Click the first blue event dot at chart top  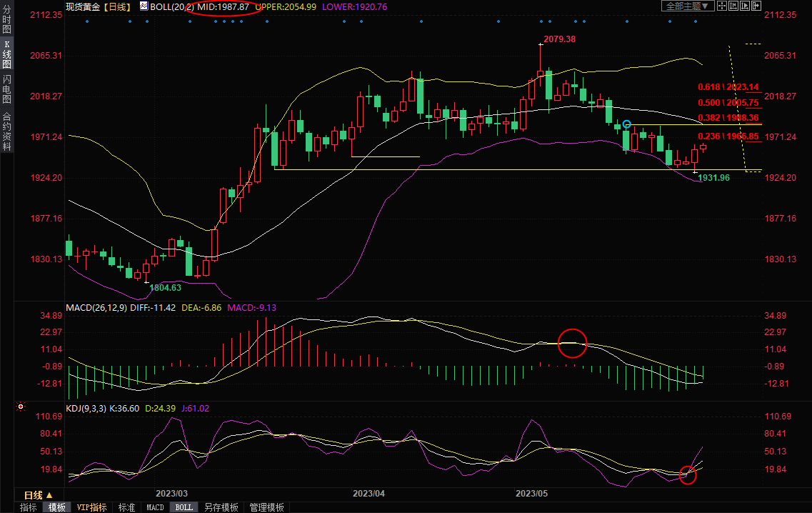pos(87,21)
